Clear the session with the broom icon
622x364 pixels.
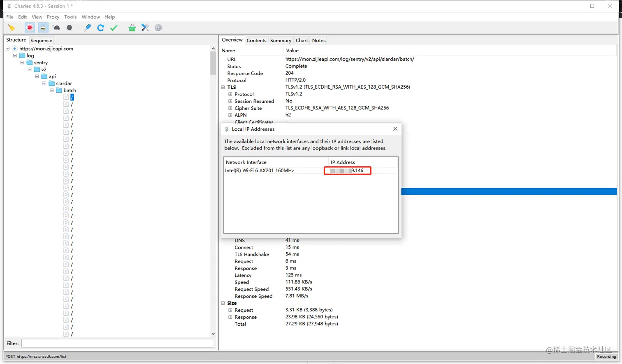(x=12, y=28)
